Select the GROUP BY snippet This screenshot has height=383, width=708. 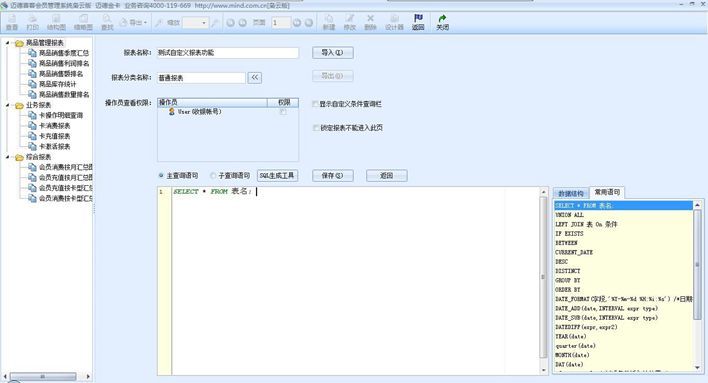[568, 280]
